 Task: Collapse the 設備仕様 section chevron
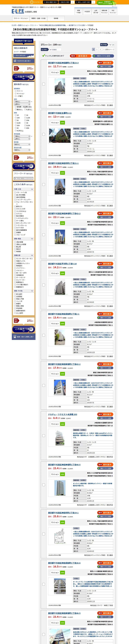[32, 255]
